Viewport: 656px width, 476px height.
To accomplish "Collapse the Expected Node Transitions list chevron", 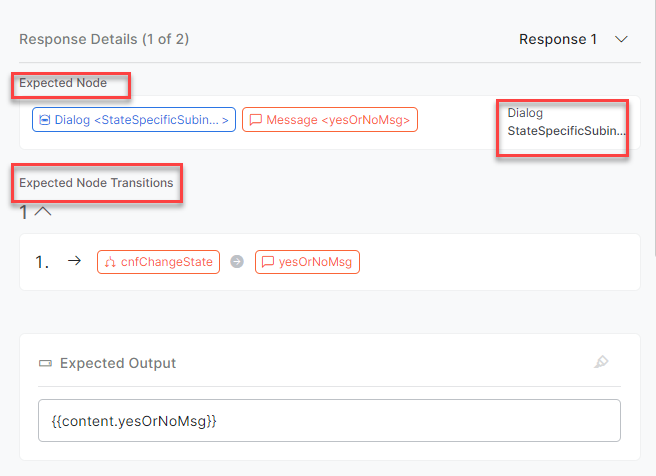I will 43,211.
